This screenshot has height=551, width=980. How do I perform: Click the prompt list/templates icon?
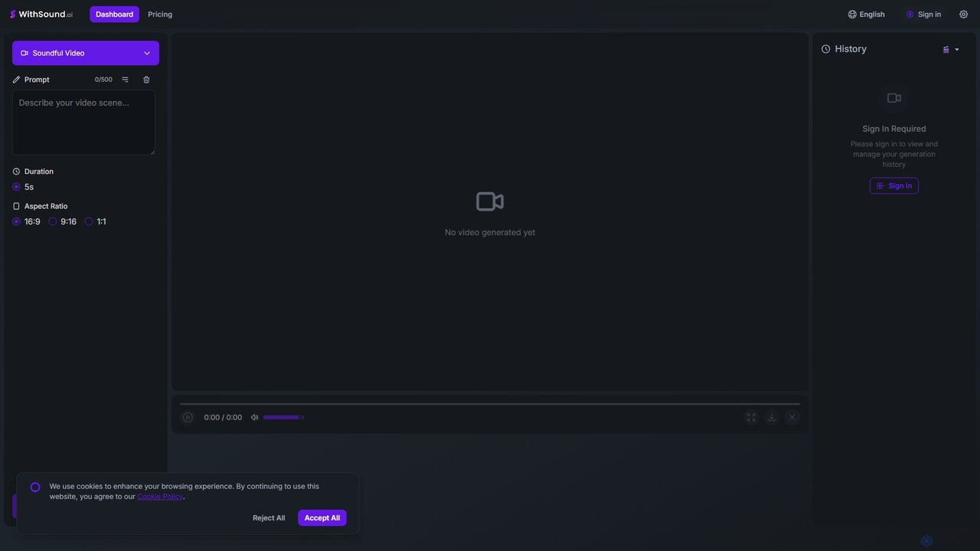[125, 80]
